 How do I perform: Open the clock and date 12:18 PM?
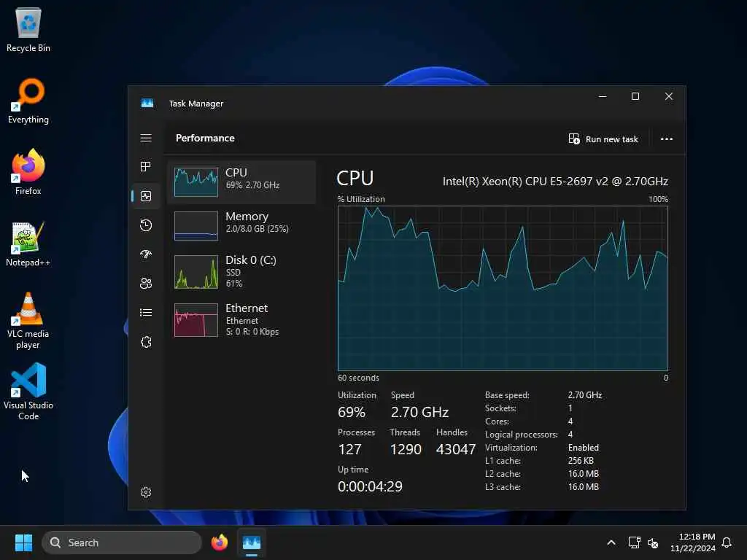pyautogui.click(x=693, y=542)
